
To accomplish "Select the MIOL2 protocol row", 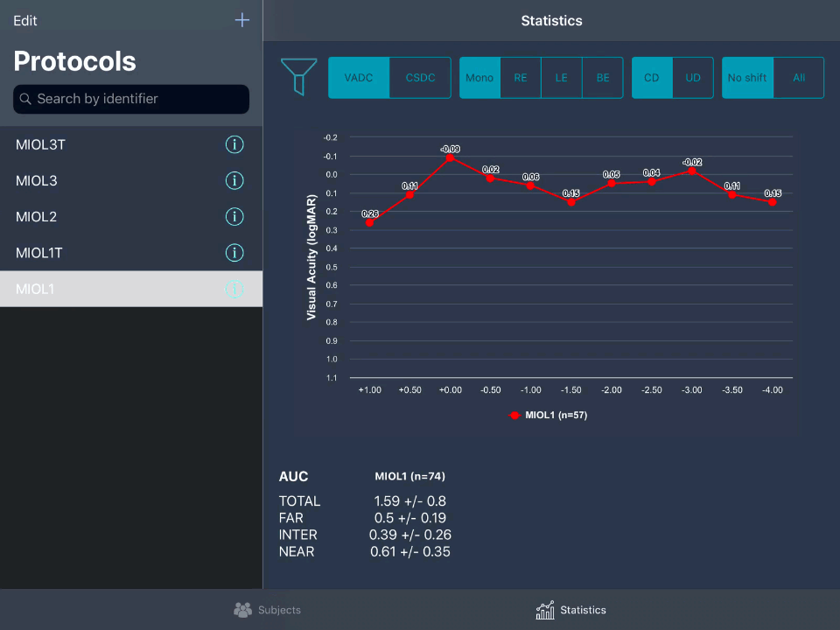I will (131, 216).
